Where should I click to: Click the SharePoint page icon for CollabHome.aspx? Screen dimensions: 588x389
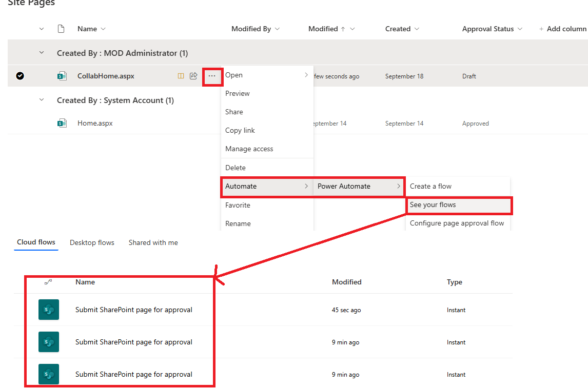tap(62, 75)
